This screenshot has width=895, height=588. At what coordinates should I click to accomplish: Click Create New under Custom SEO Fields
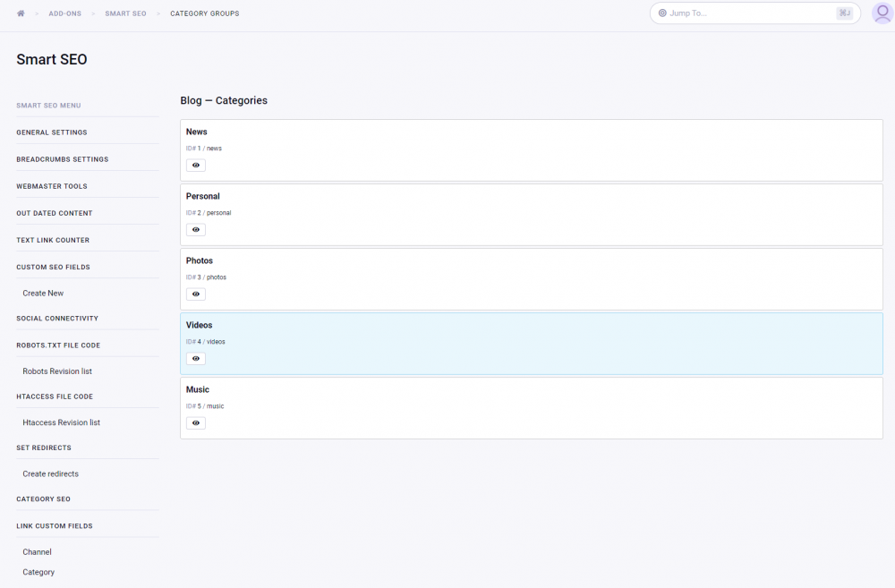pos(43,293)
